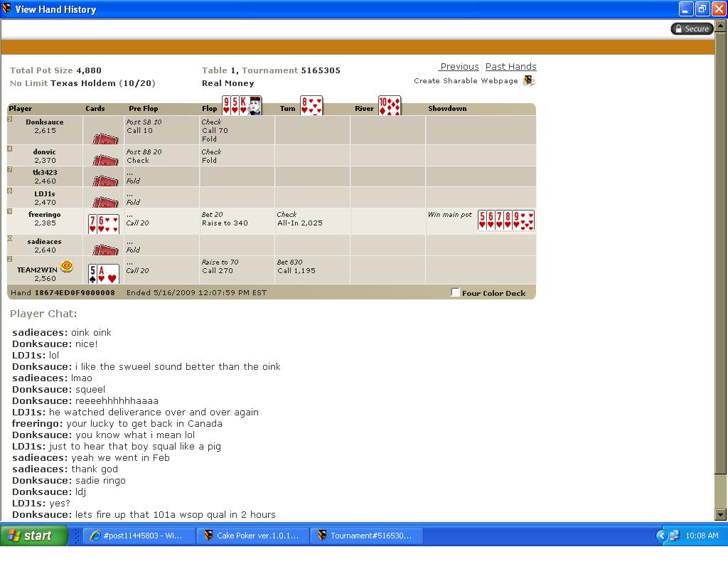728x569 pixels.
Task: Switch to the Tournament#516530 taskbar window
Action: (365, 536)
